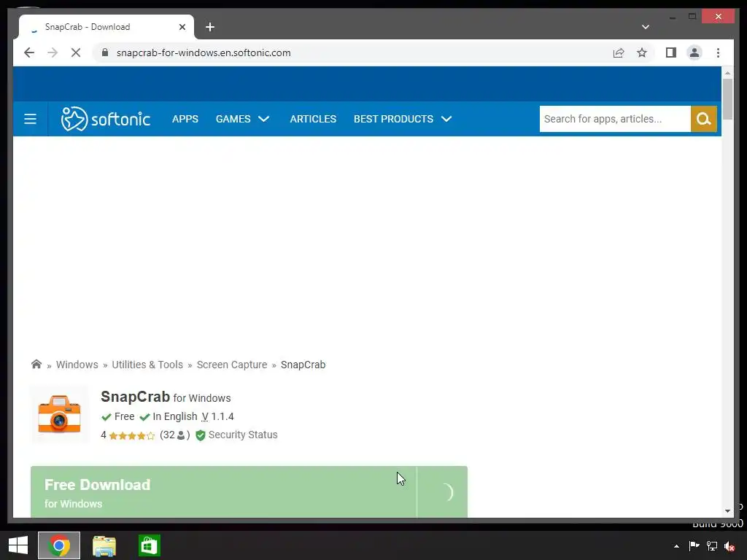The height and width of the screenshot is (560, 747).
Task: Click the network tray icon
Action: point(712,546)
